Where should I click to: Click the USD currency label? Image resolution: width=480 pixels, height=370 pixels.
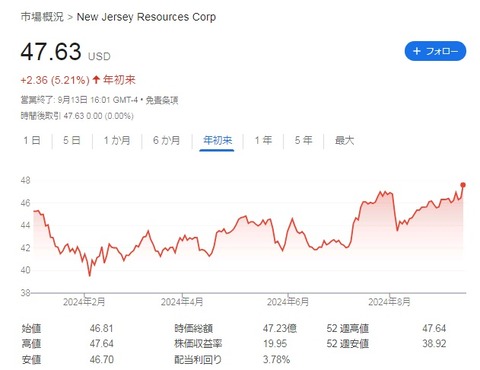pos(99,56)
